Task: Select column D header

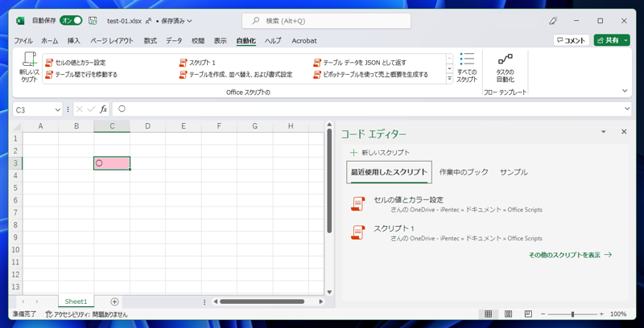Action: pyautogui.click(x=147, y=126)
